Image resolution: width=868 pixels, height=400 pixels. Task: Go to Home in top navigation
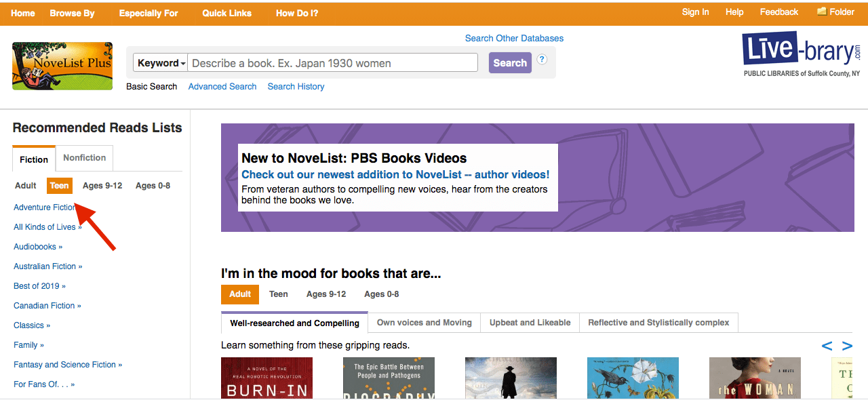click(23, 13)
